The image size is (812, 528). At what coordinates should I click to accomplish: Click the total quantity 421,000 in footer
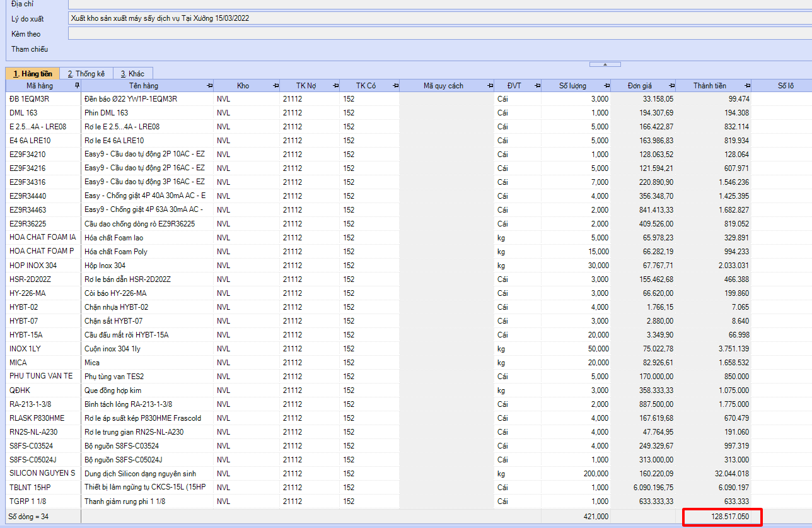tap(596, 516)
